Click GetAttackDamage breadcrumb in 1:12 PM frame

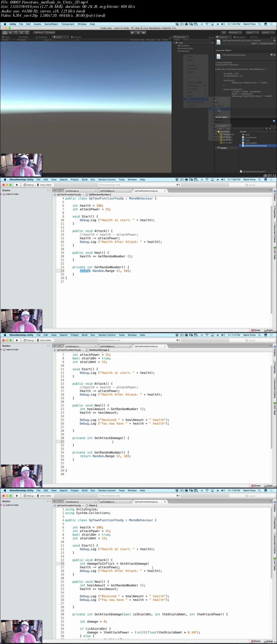point(97,350)
